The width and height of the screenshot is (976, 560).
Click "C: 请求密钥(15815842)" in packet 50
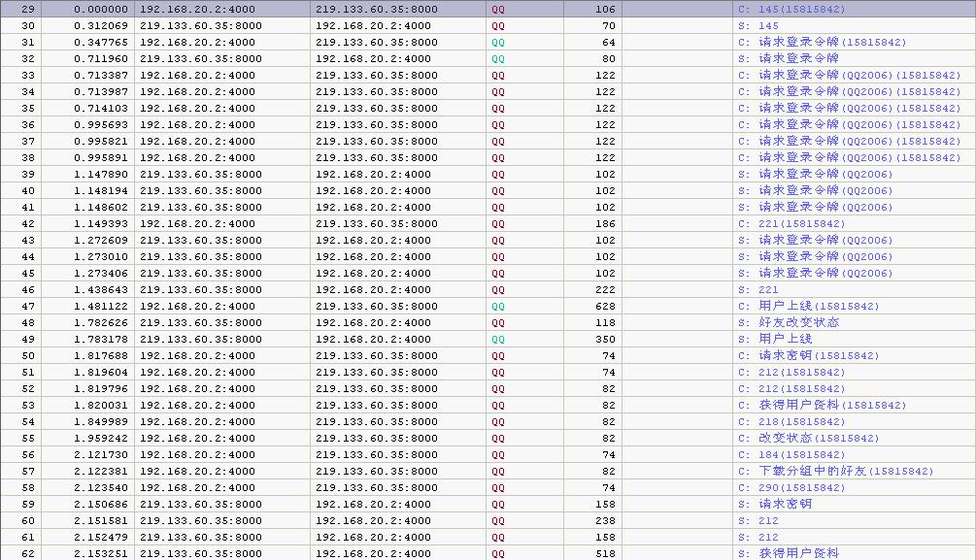(x=808, y=356)
